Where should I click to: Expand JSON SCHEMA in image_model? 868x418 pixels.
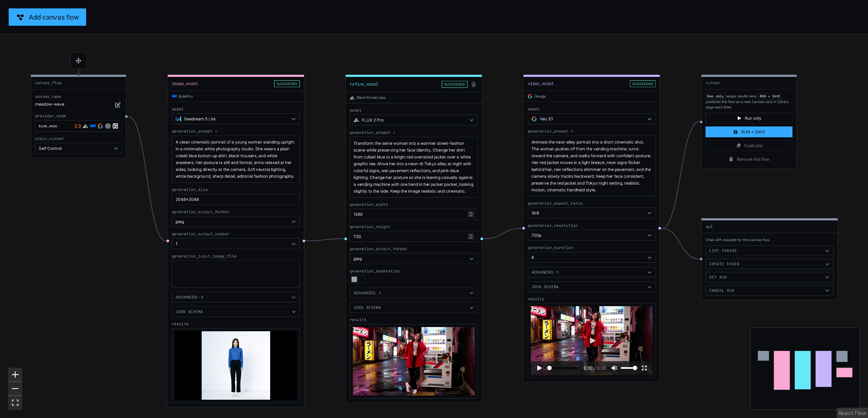tap(236, 312)
